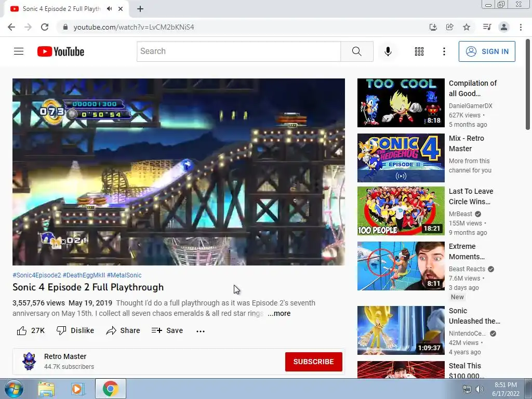Open 'Steal This $100,000...' video title
The width and height of the screenshot is (532, 399).
point(466,370)
